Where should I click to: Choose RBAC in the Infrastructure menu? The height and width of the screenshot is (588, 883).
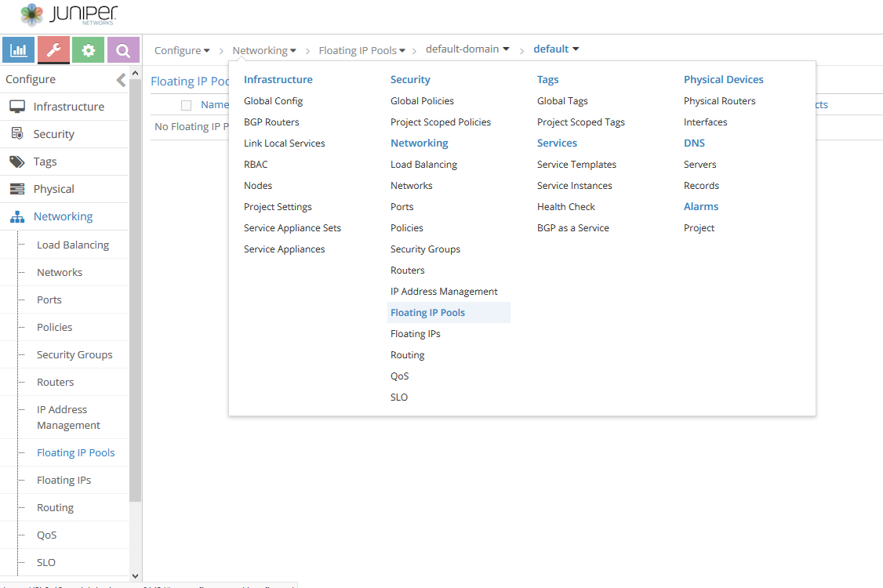click(256, 165)
